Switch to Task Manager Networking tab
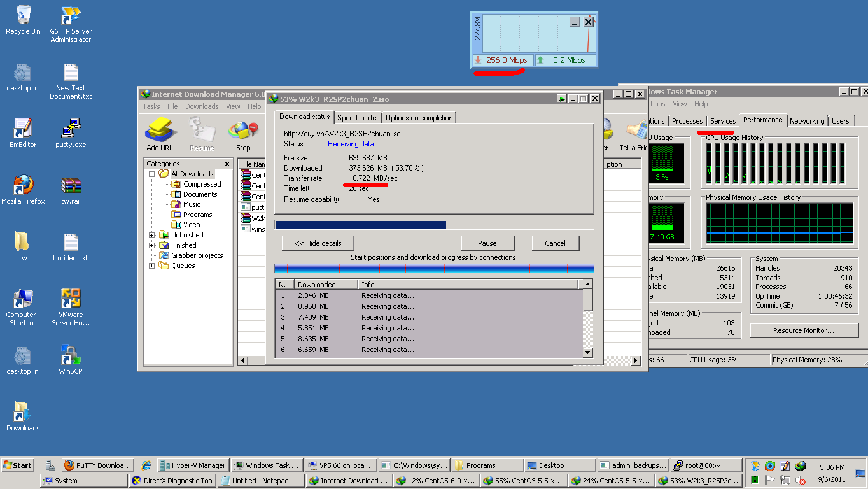Image resolution: width=868 pixels, height=489 pixels. 807,121
